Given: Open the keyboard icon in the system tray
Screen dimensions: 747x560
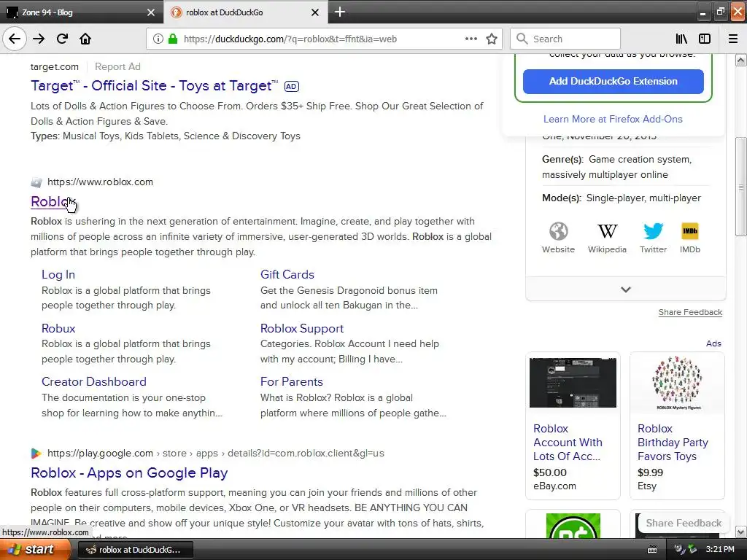Looking at the screenshot, I should point(652,550).
